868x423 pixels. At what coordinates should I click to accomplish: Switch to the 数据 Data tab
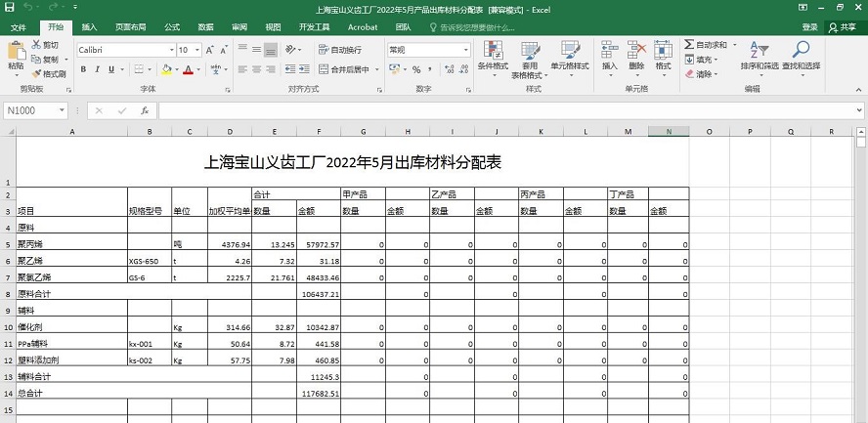tap(206, 27)
